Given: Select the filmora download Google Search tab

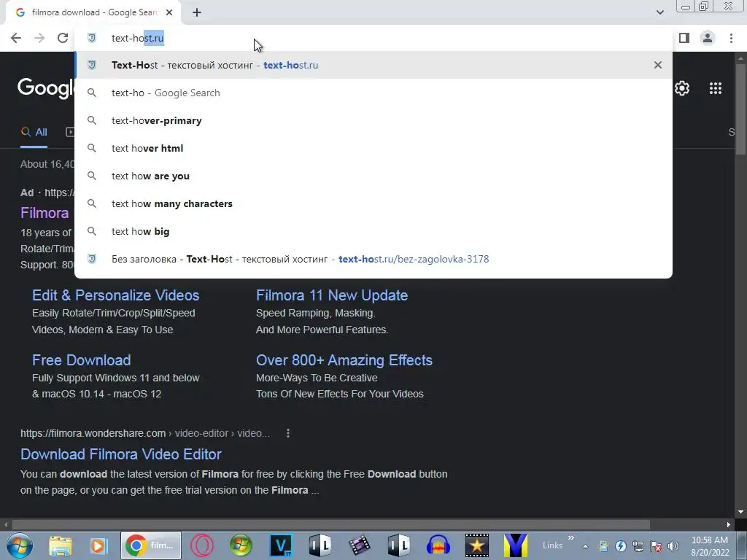Looking at the screenshot, I should click(x=93, y=12).
